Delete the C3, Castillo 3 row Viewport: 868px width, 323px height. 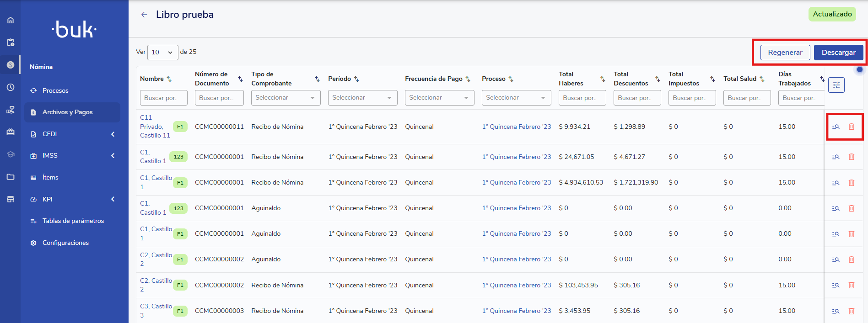point(852,311)
